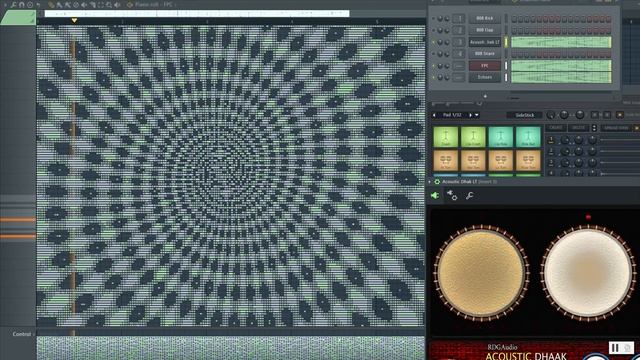Click the green speaker icon in plugin wrapper
Viewport: 640px width, 360px height.
point(435,196)
